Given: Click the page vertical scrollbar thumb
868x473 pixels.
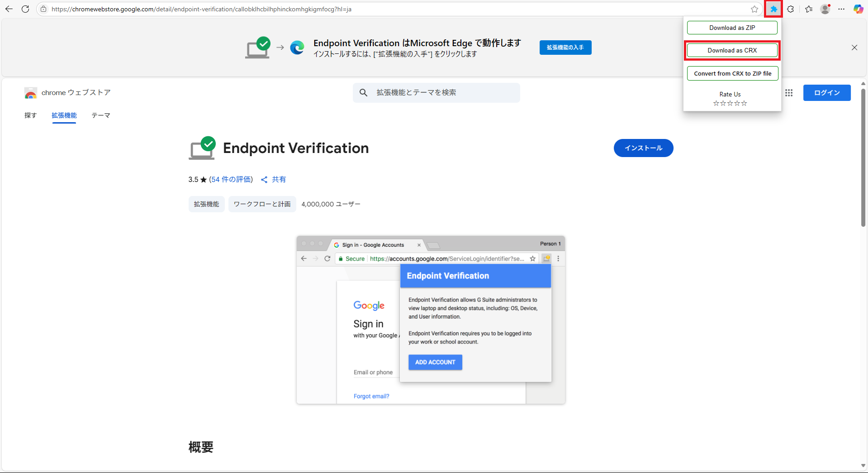Looking at the screenshot, I should (x=863, y=158).
